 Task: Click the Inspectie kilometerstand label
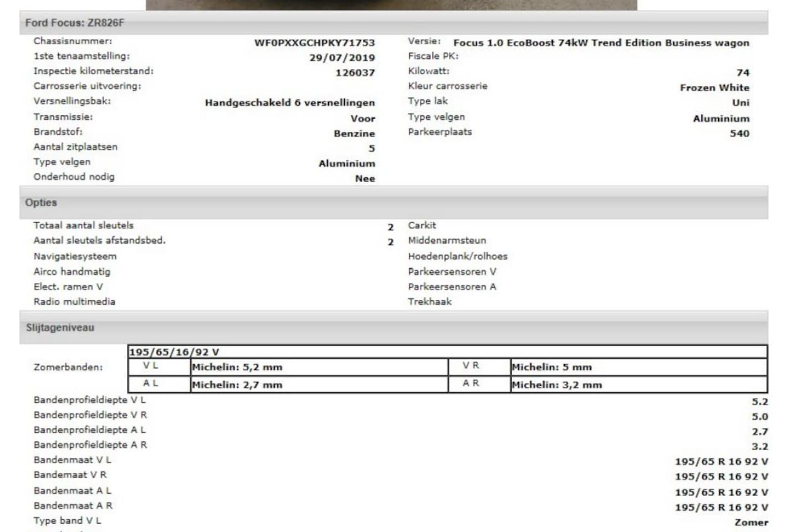(93, 70)
